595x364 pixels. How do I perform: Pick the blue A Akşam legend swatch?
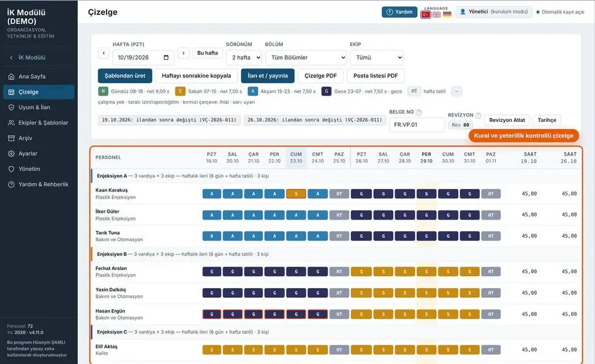(x=253, y=91)
